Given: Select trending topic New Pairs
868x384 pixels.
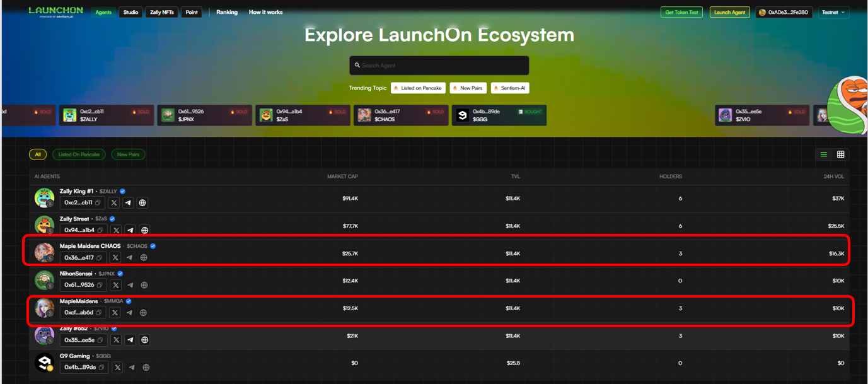Looking at the screenshot, I should pos(468,88).
